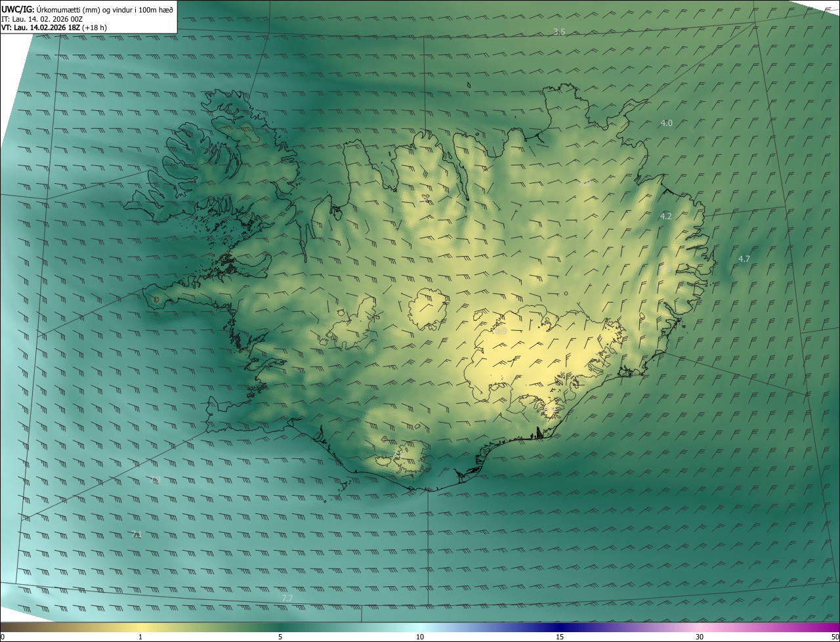
Task: Click the map title 'Úrkomumætti (mm) og vindur í 100m hæð'
Action: (105, 9)
